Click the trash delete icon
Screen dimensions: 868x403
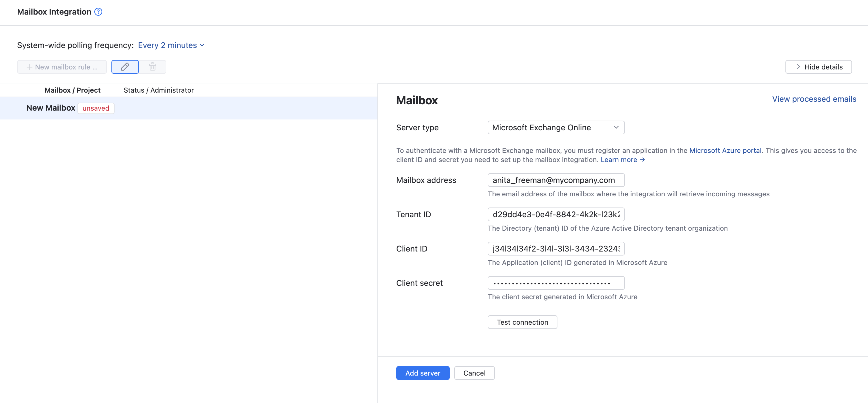click(x=153, y=67)
